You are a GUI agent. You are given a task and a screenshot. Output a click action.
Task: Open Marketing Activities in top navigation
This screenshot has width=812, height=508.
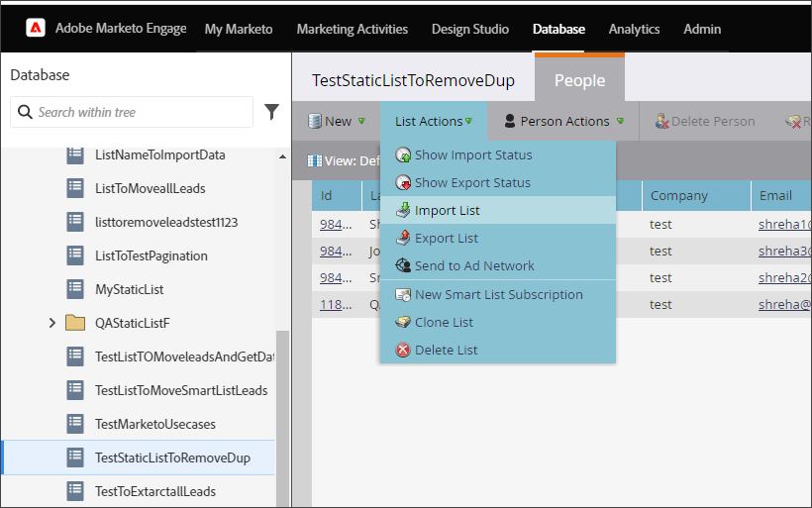click(353, 29)
